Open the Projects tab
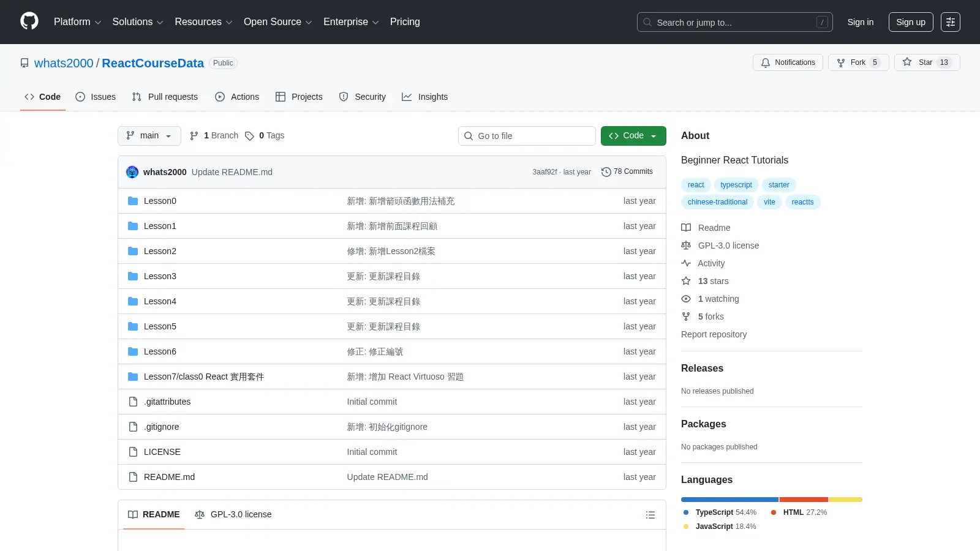Screen dimensions: 980x551 pyautogui.click(x=299, y=97)
